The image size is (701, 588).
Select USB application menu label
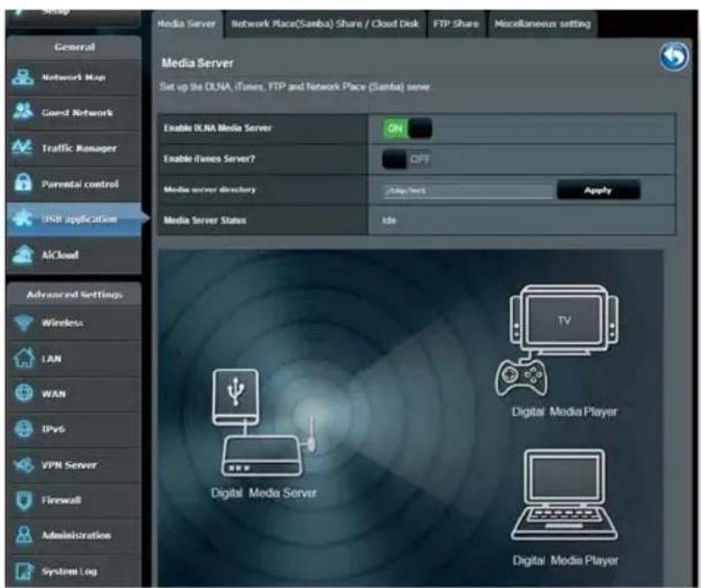click(79, 219)
